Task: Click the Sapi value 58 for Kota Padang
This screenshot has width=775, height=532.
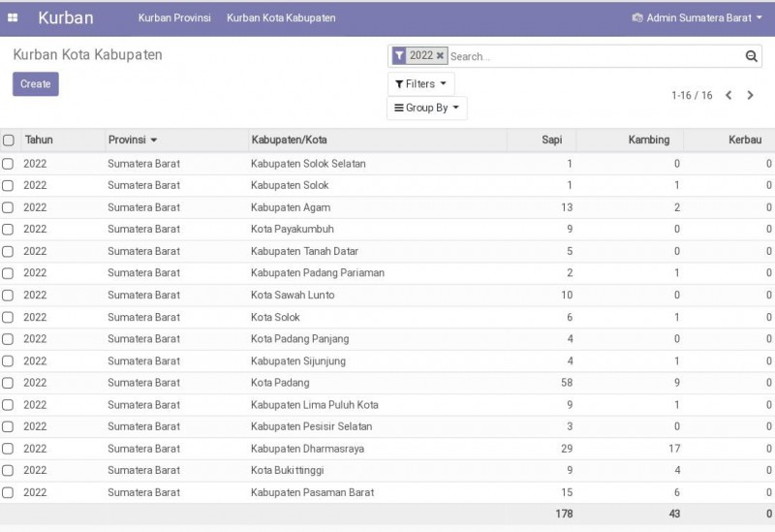Action: pos(567,383)
